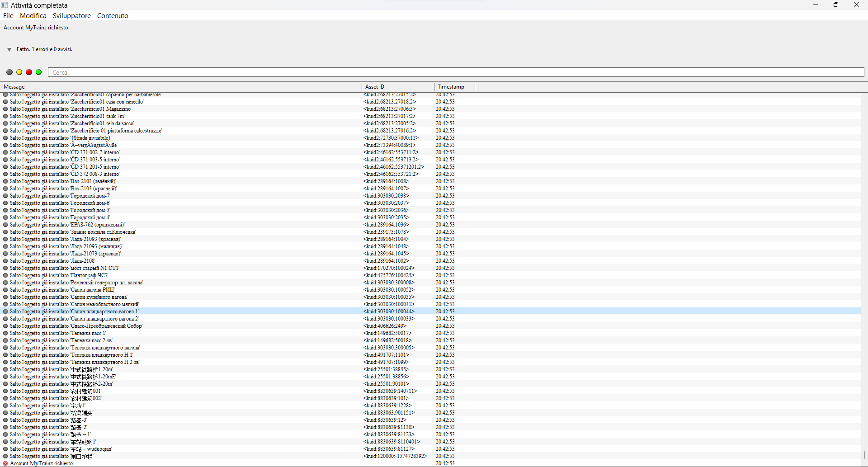The height and width of the screenshot is (467, 868).
Task: Click asset ID '<kuid:406626:249>'
Action: 385,326
